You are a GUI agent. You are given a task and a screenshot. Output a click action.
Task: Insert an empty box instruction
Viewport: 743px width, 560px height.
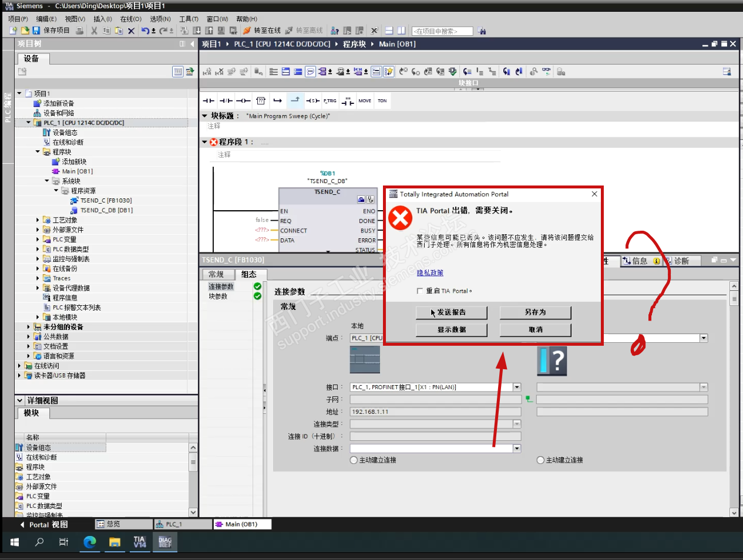[261, 101]
